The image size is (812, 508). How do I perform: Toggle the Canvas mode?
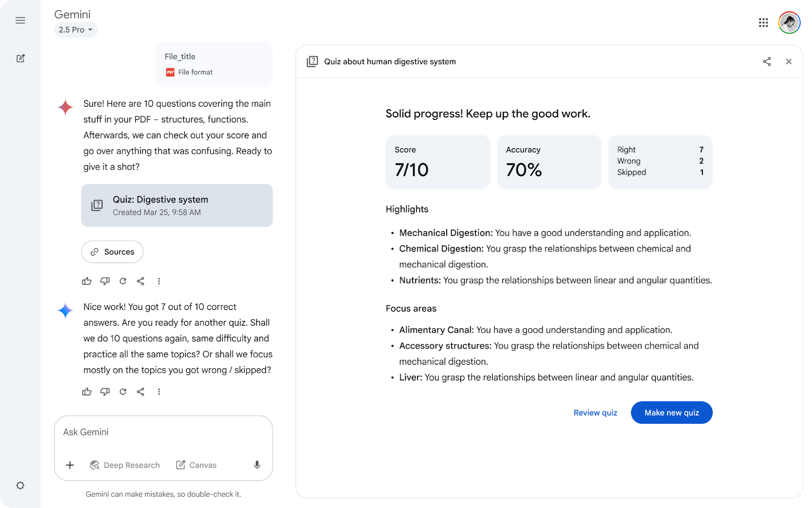tap(196, 465)
